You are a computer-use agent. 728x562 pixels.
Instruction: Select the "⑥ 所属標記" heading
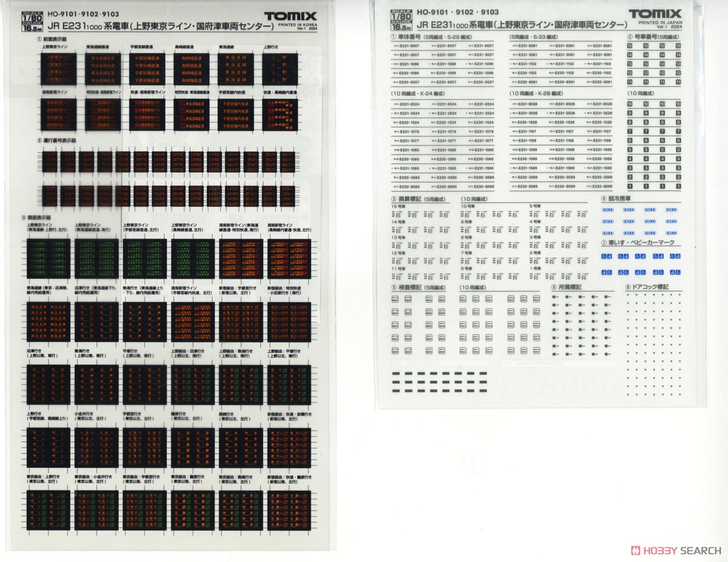pos(566,287)
